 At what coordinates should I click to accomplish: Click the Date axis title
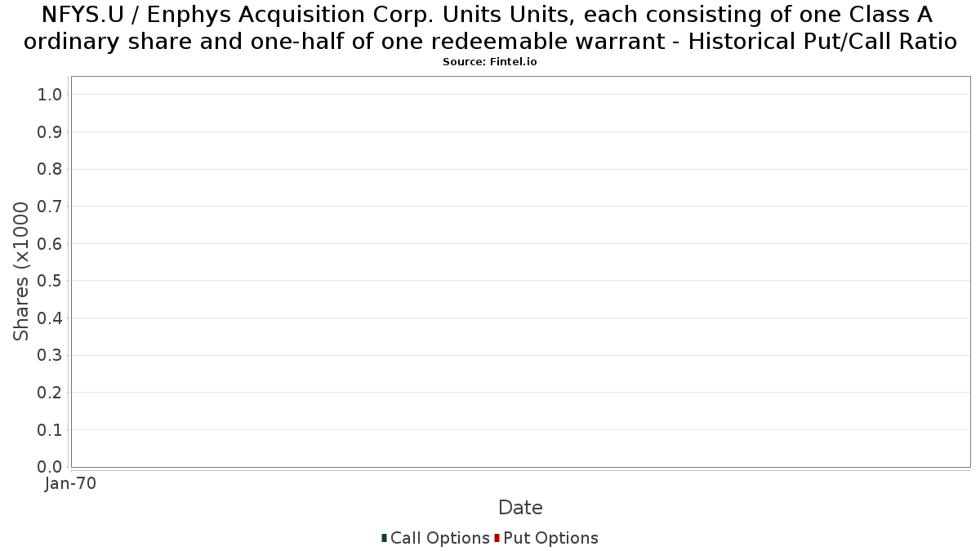coord(520,508)
